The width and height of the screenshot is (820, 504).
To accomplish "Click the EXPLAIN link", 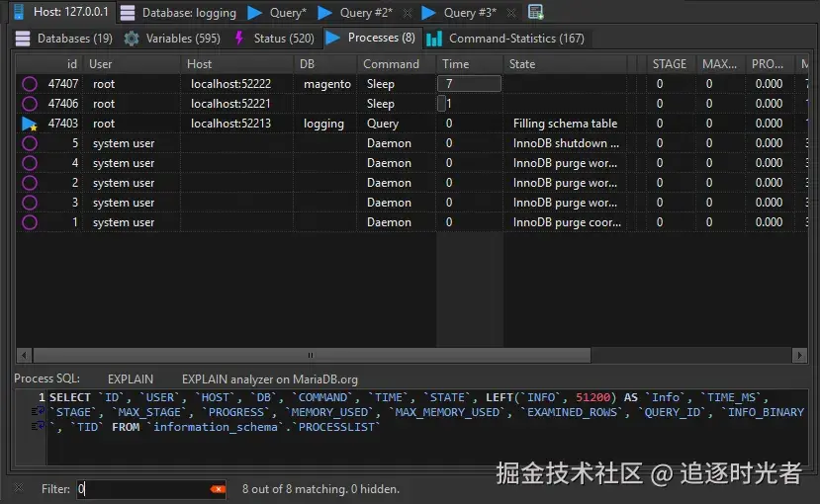I will (x=130, y=378).
